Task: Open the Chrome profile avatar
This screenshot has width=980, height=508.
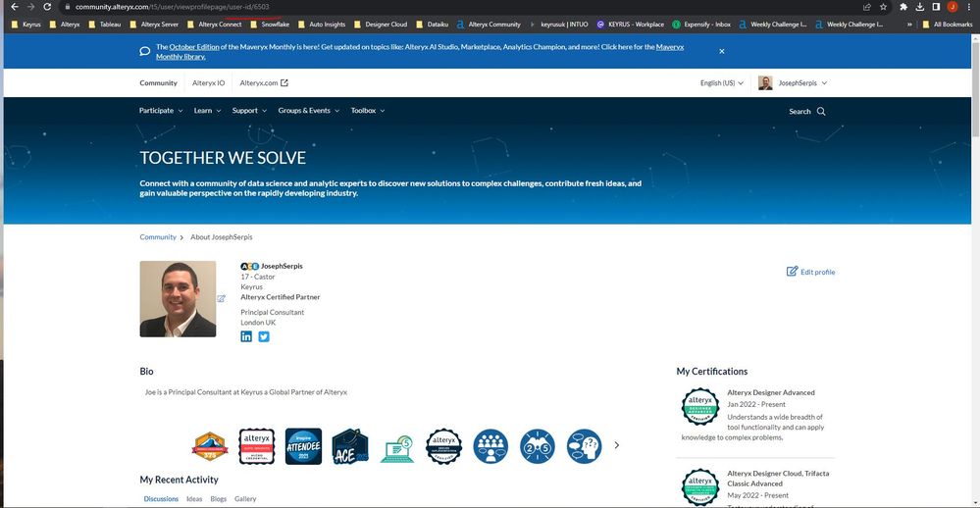Action: [952, 7]
